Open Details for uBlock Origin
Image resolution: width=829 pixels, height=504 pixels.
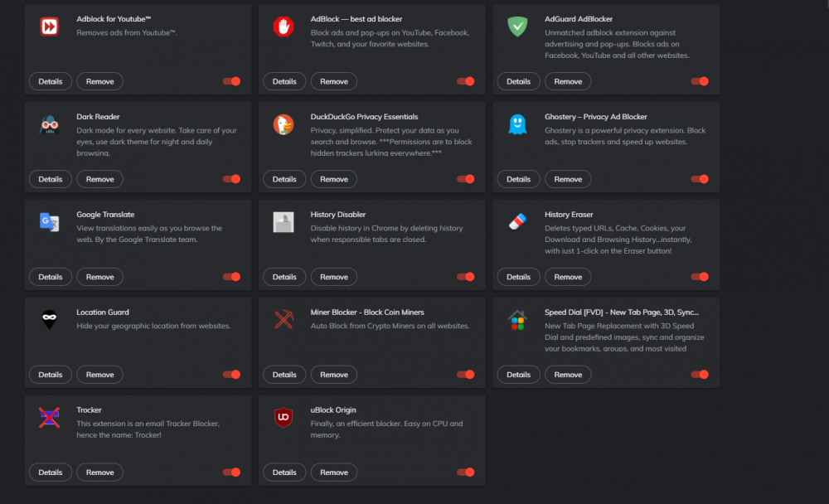pos(284,472)
